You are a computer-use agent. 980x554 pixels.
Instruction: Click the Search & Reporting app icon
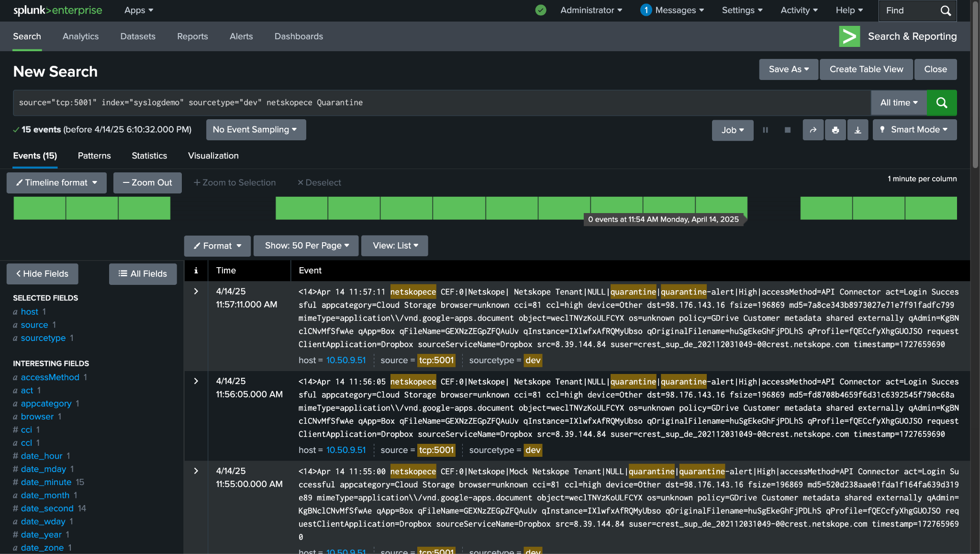point(849,36)
